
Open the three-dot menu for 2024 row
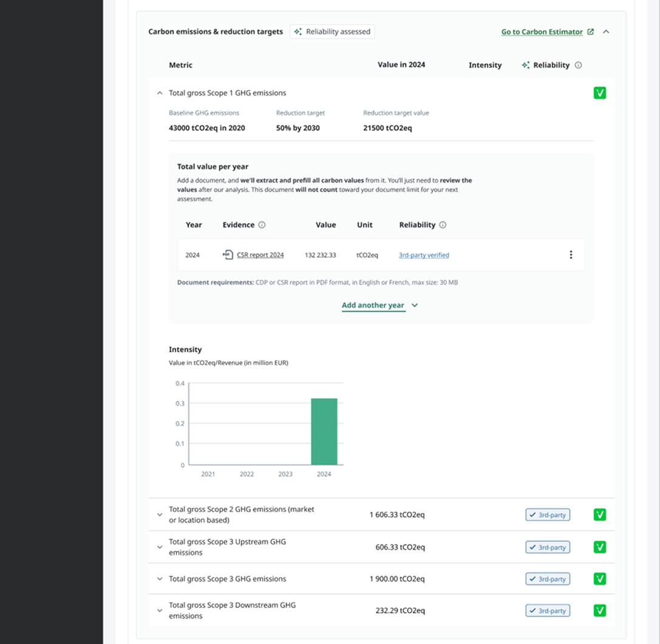tap(571, 255)
